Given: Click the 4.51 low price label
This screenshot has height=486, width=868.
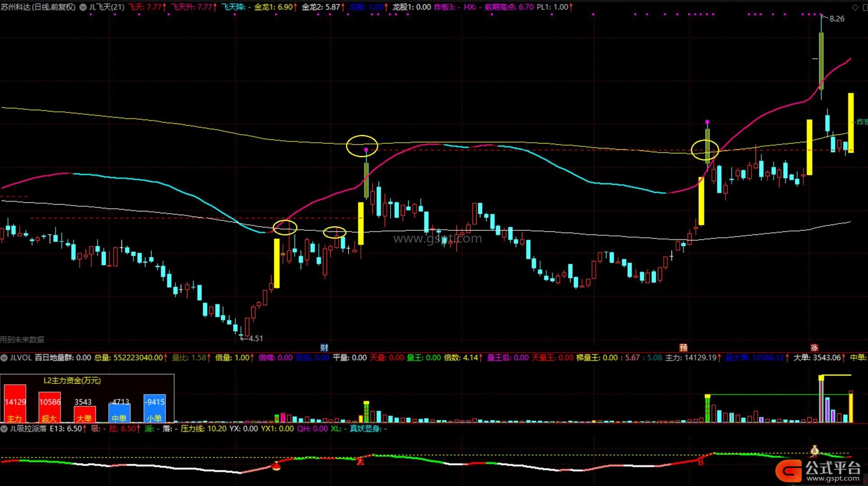Looking at the screenshot, I should click(x=255, y=338).
